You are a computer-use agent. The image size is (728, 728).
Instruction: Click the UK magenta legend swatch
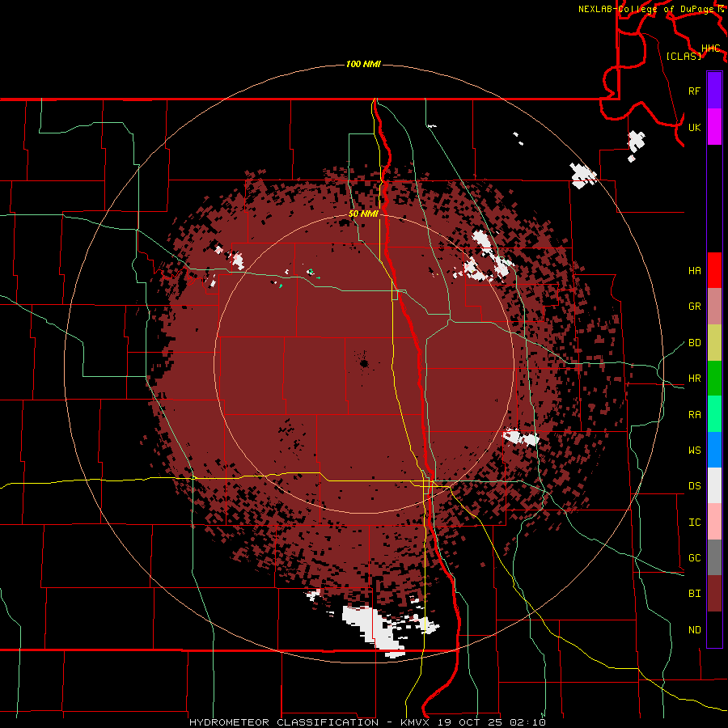[x=714, y=127]
